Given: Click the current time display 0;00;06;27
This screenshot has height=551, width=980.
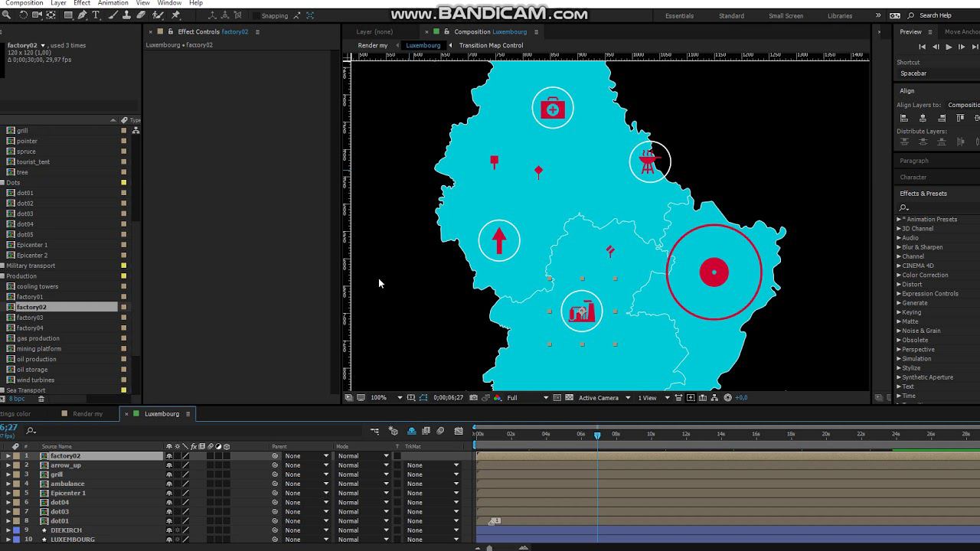Looking at the screenshot, I should 449,398.
